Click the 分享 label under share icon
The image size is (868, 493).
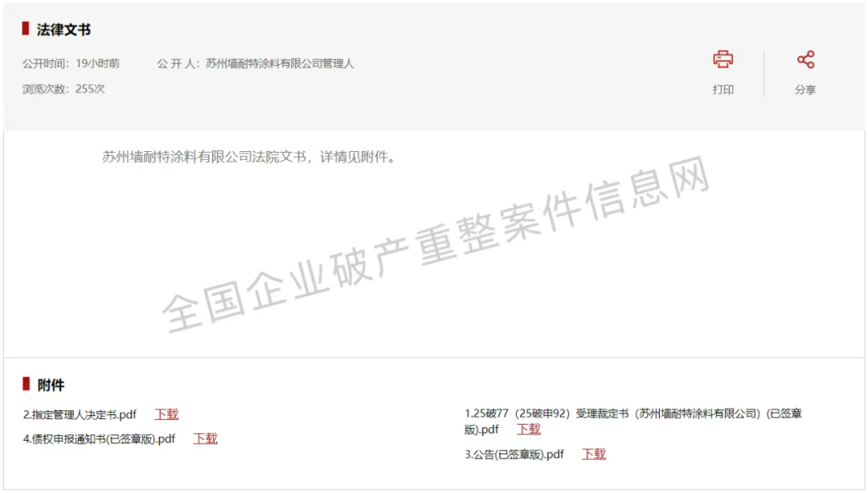tap(805, 90)
